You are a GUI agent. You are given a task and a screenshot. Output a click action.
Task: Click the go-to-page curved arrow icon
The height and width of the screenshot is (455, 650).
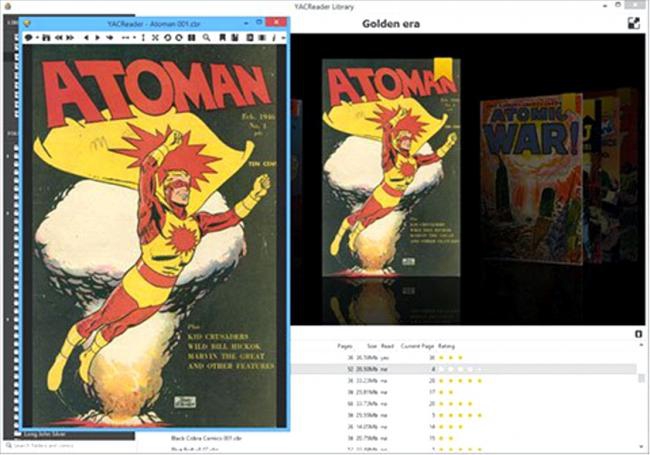point(110,37)
